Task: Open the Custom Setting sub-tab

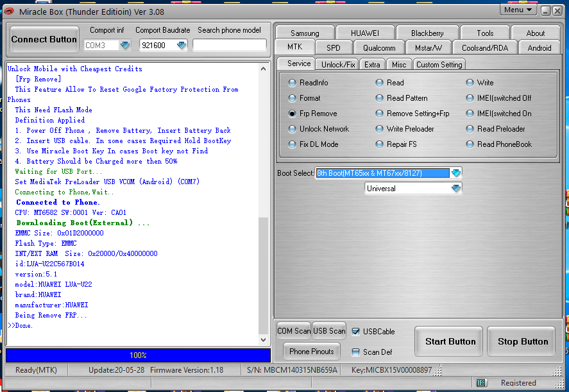Action: coord(439,65)
